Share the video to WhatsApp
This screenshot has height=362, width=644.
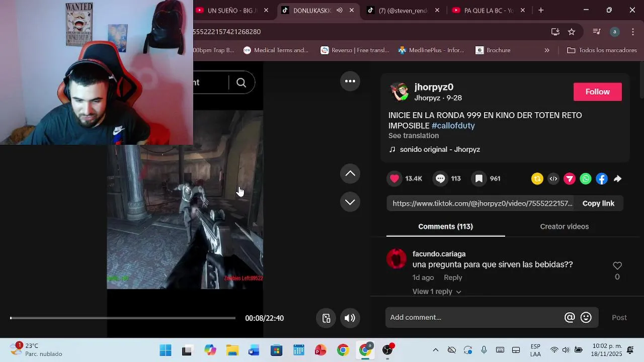[x=586, y=178]
